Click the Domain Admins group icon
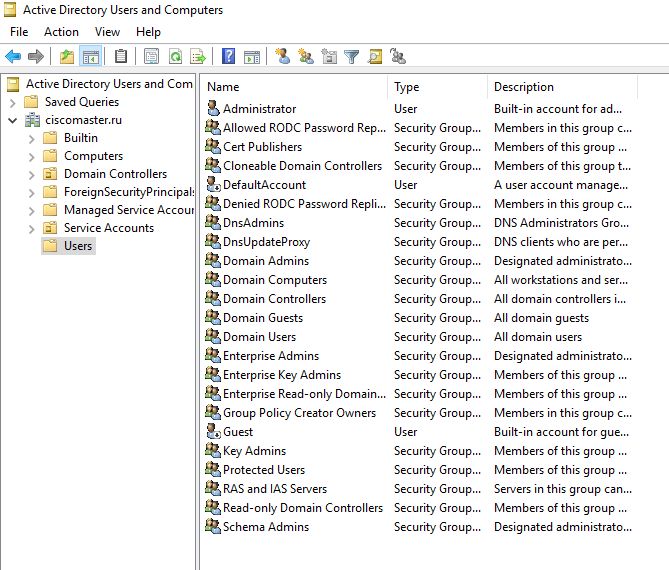669x570 pixels. [213, 260]
